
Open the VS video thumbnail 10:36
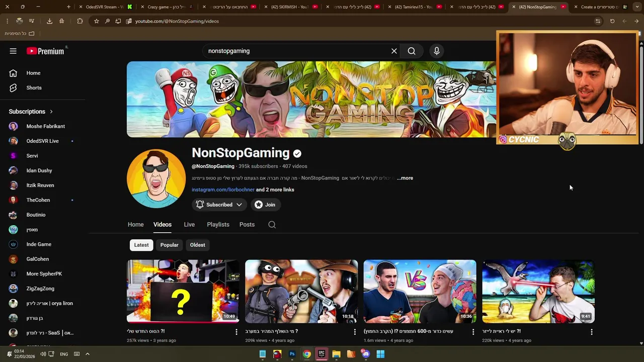tap(420, 291)
